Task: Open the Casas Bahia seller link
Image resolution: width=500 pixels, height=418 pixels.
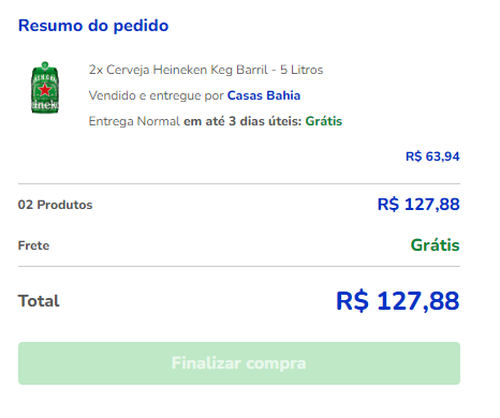Action: click(264, 96)
